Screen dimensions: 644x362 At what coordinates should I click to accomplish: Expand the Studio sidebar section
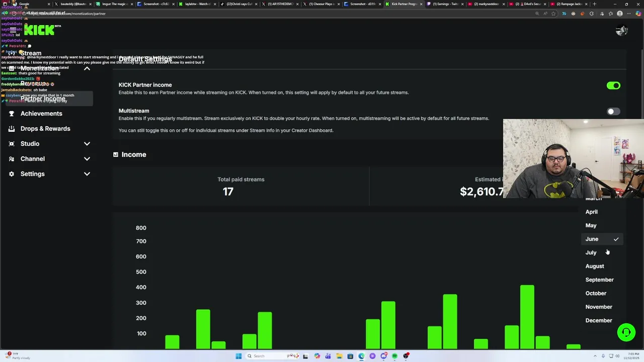87,144
